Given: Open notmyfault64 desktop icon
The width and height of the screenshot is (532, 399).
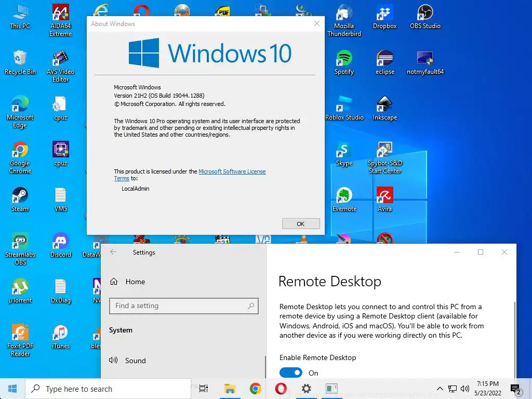Looking at the screenshot, I should (x=425, y=63).
